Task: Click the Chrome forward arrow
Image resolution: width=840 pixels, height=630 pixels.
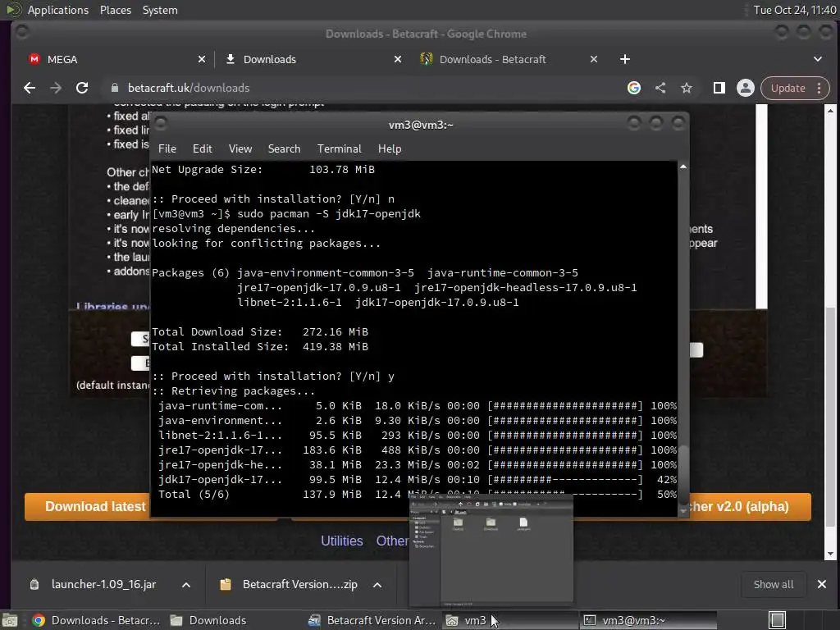Action: click(56, 88)
